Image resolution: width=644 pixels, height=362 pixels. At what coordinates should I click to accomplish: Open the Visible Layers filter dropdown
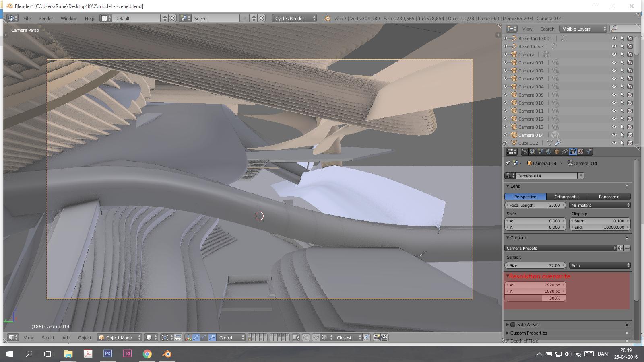[x=583, y=29]
